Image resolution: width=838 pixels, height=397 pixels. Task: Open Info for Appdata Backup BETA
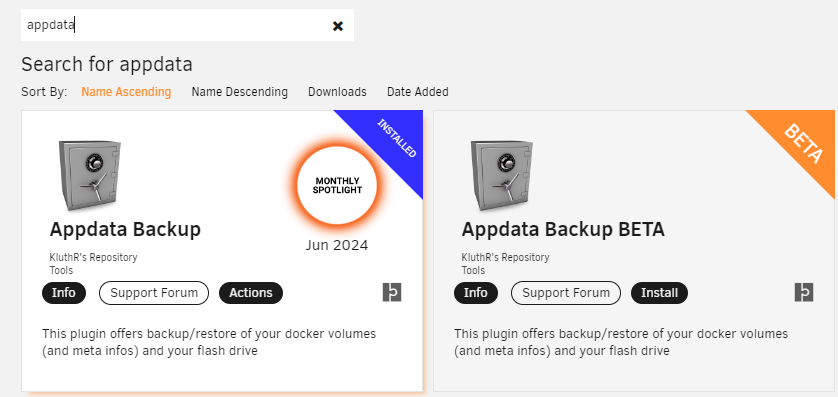(x=476, y=293)
